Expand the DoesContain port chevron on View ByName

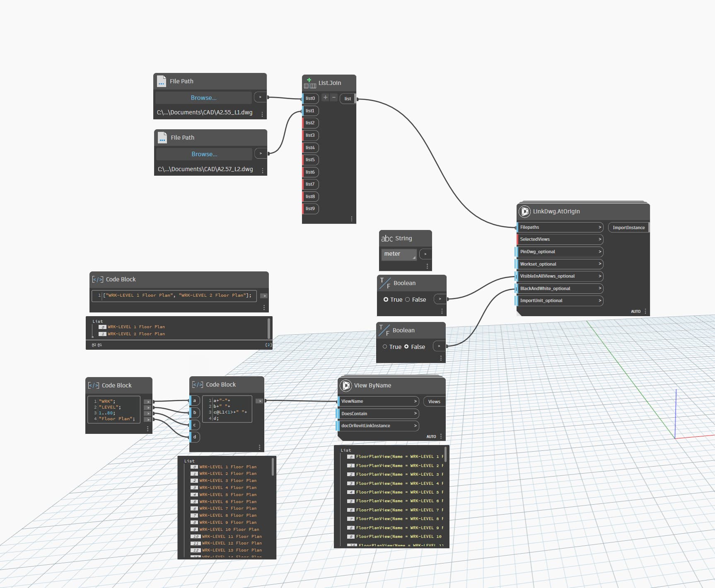pos(415,414)
